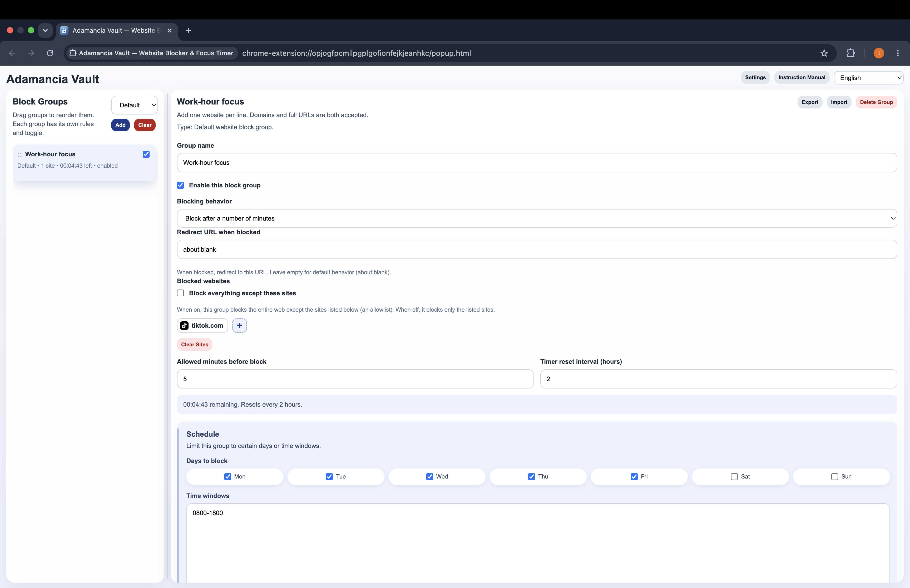Uncheck the Fri day checkbox

coord(634,476)
